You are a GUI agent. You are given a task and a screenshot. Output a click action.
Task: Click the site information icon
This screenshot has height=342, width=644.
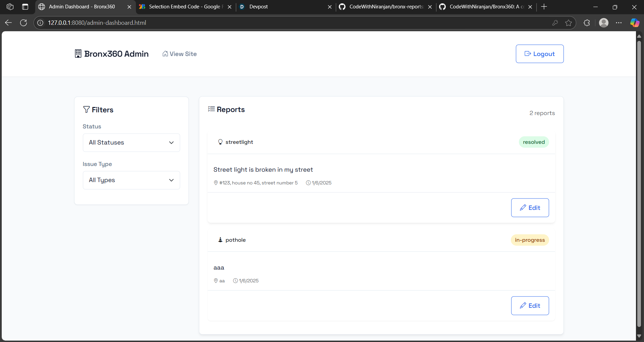pyautogui.click(x=40, y=23)
